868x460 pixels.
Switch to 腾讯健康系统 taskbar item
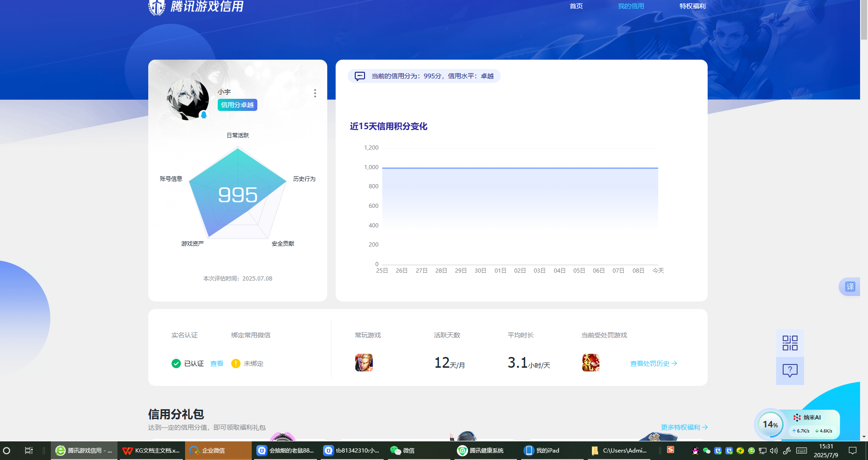[x=485, y=451]
